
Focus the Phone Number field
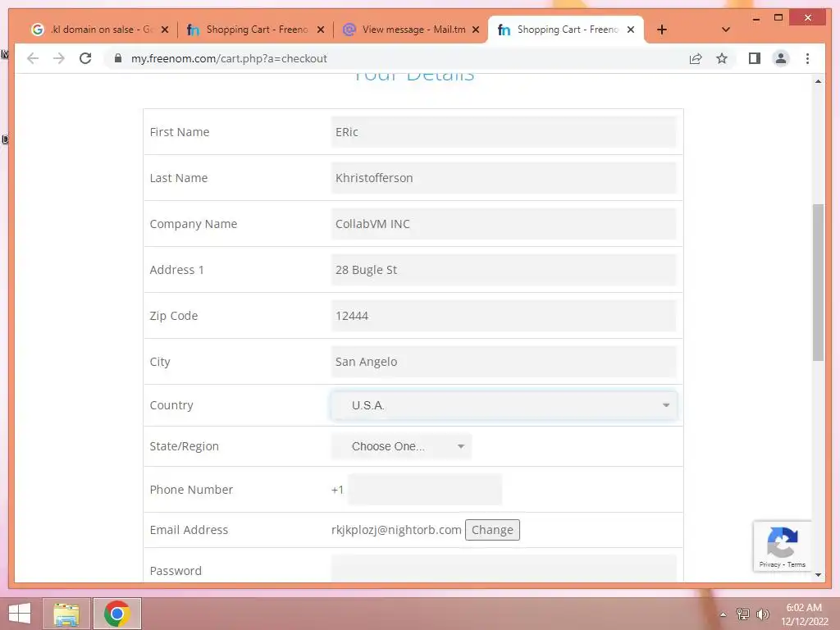pyautogui.click(x=425, y=490)
